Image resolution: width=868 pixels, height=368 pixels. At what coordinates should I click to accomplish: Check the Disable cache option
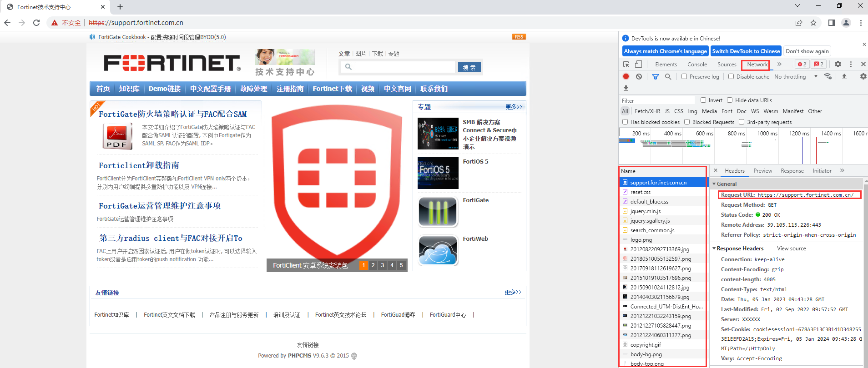pyautogui.click(x=731, y=77)
